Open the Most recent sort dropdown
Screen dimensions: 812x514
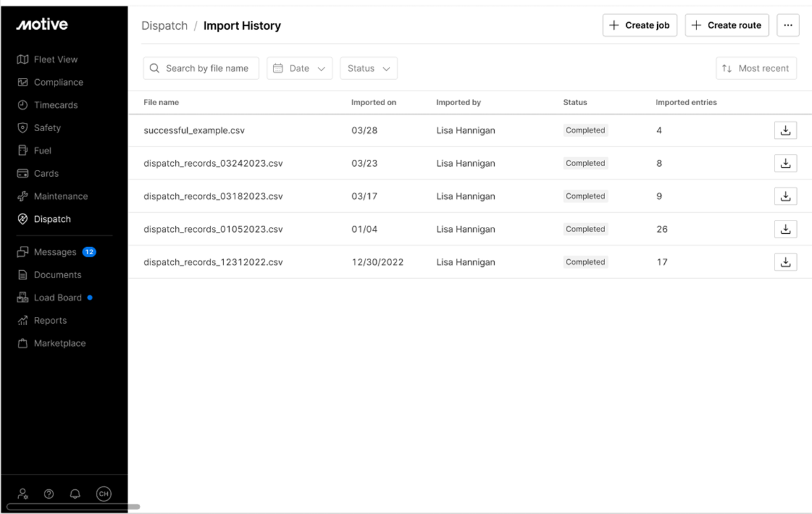coord(756,68)
